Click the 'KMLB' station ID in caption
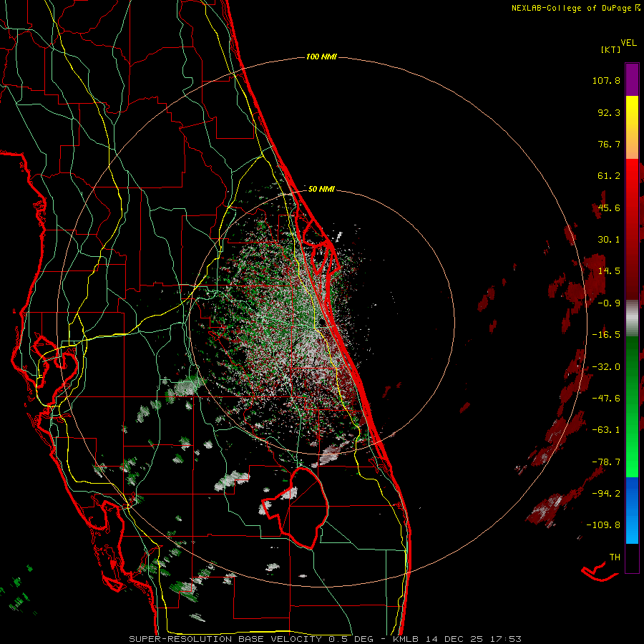 [406, 639]
